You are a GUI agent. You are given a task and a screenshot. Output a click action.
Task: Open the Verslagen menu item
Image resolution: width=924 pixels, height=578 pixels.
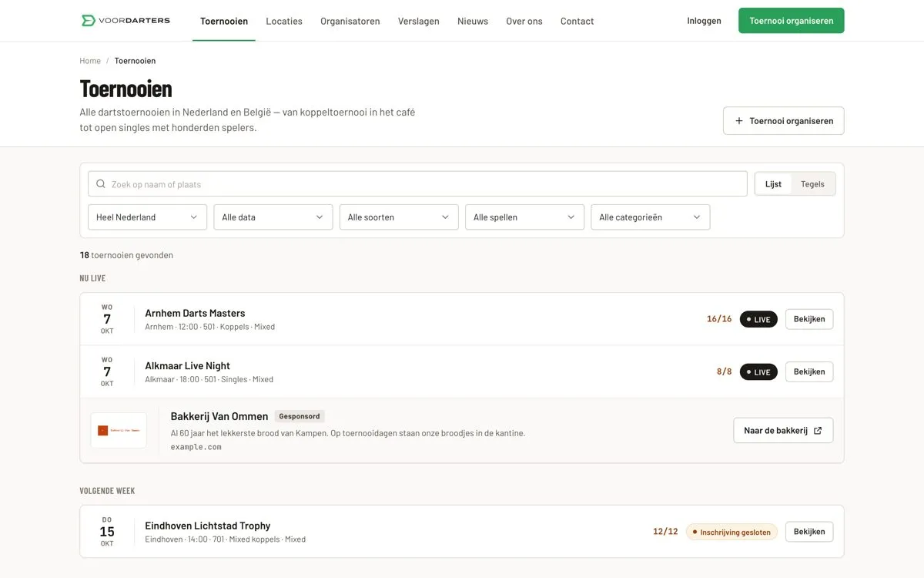[419, 21]
